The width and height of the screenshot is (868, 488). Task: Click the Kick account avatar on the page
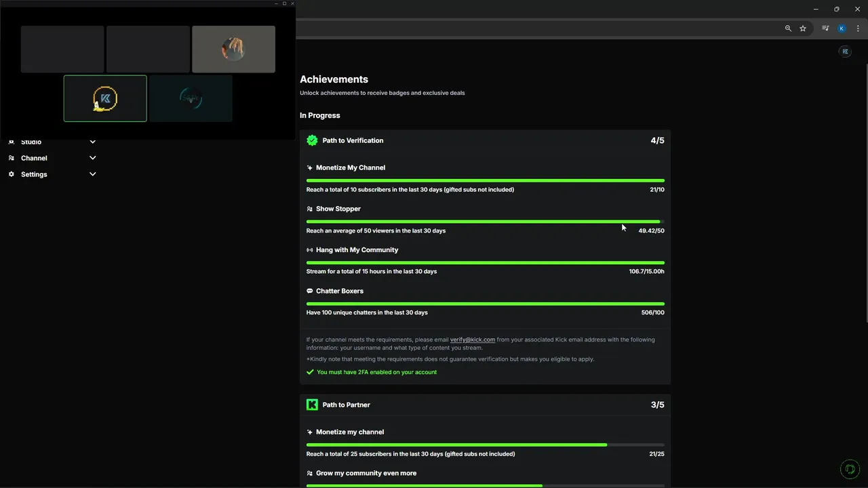(x=845, y=52)
